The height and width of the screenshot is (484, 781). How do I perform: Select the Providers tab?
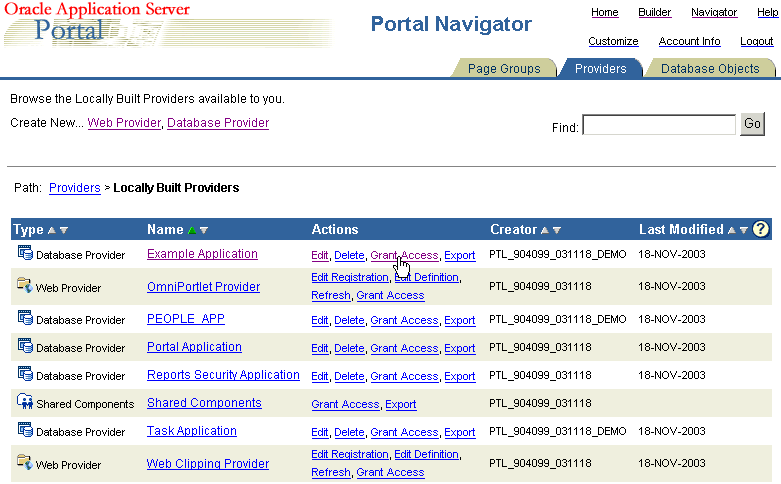click(x=601, y=68)
